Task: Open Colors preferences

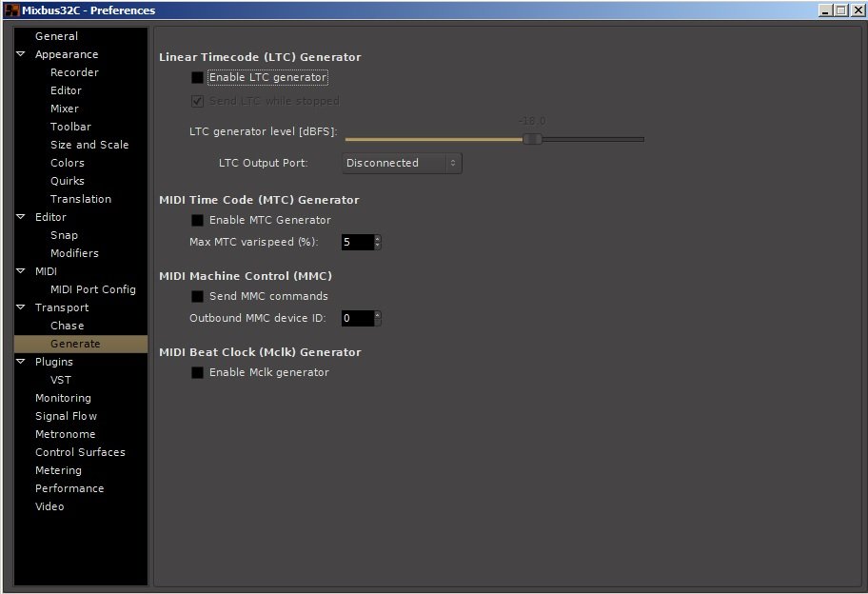Action: [x=68, y=163]
